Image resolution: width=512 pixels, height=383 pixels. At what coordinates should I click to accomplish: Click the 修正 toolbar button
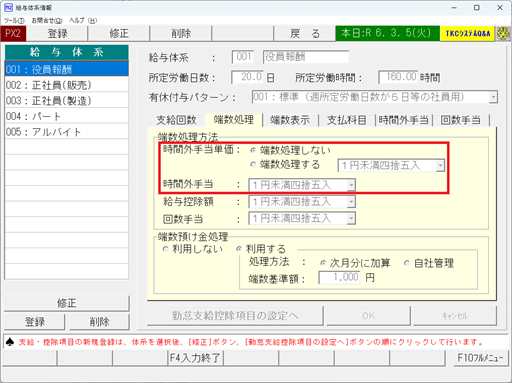119,34
